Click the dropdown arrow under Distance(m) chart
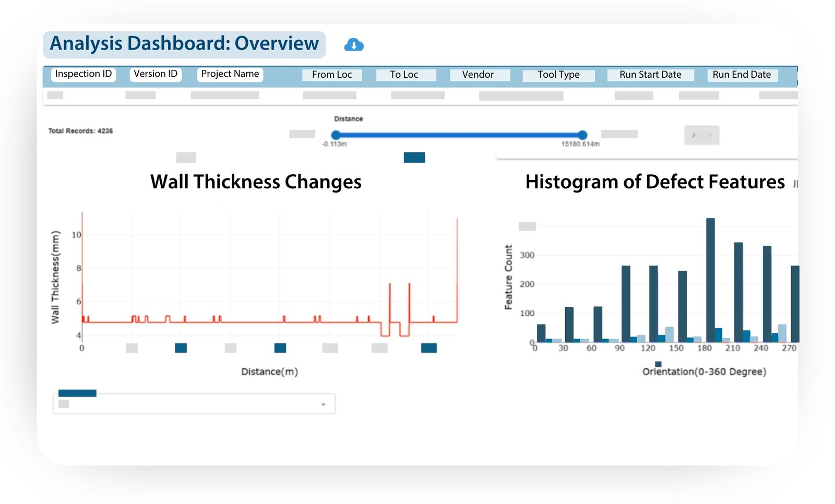Image resolution: width=835 pixels, height=504 pixels. point(324,404)
